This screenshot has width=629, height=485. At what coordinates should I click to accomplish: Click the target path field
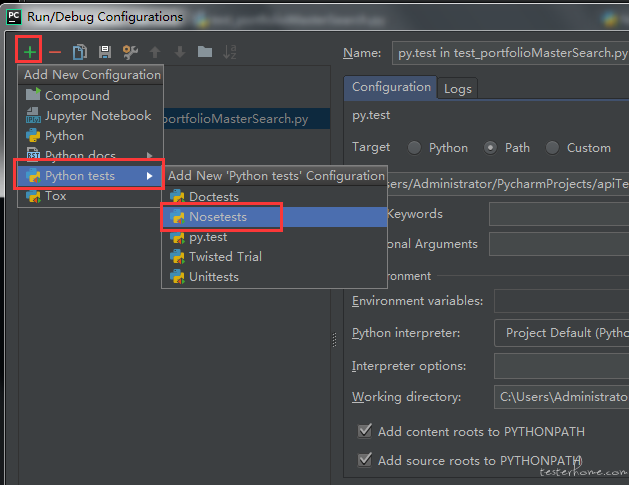(508, 184)
